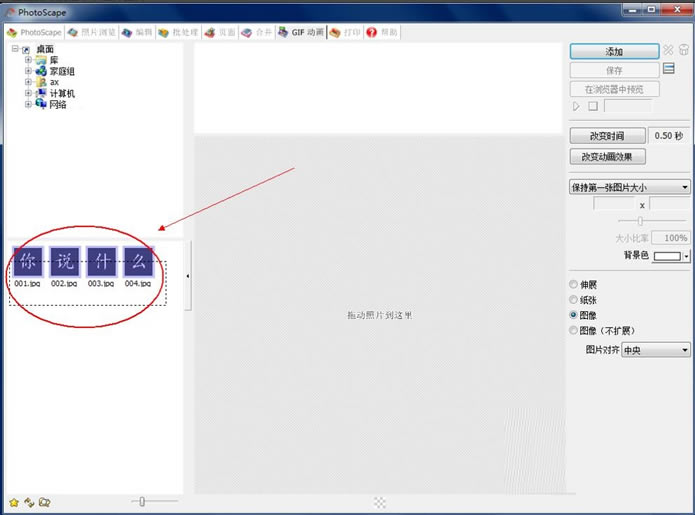Expand the 计算机 tree node

coord(28,93)
